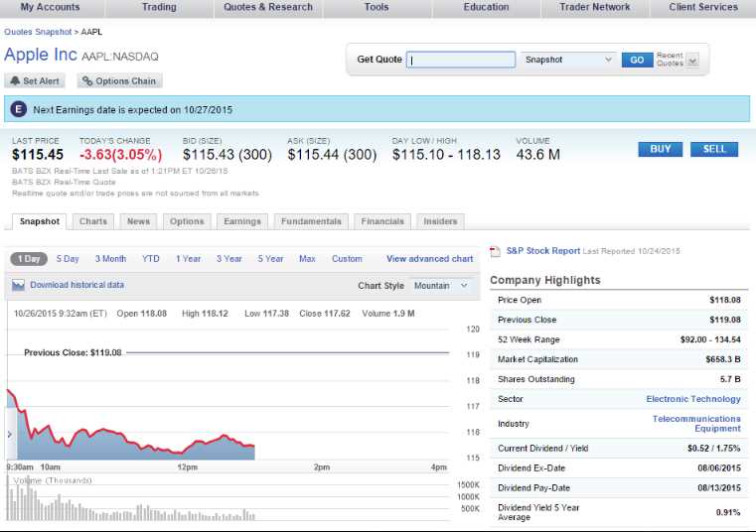756x532 pixels.
Task: Open the Chart Style Mountain dropdown
Action: [441, 286]
